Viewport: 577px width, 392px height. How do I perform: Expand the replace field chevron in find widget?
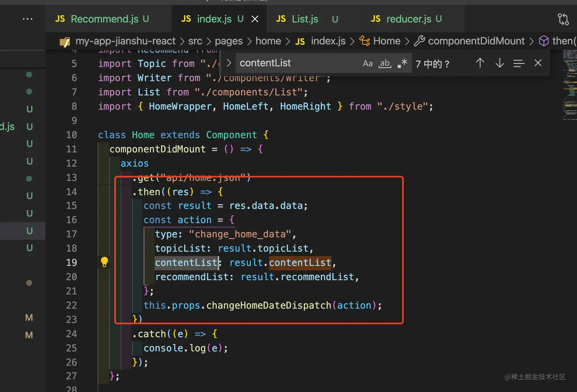[229, 63]
